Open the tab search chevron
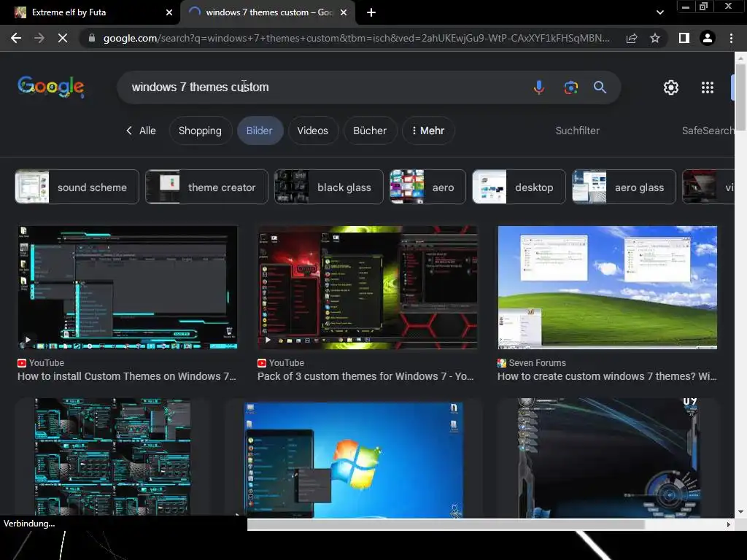Screen dimensions: 747x560 pyautogui.click(x=659, y=12)
